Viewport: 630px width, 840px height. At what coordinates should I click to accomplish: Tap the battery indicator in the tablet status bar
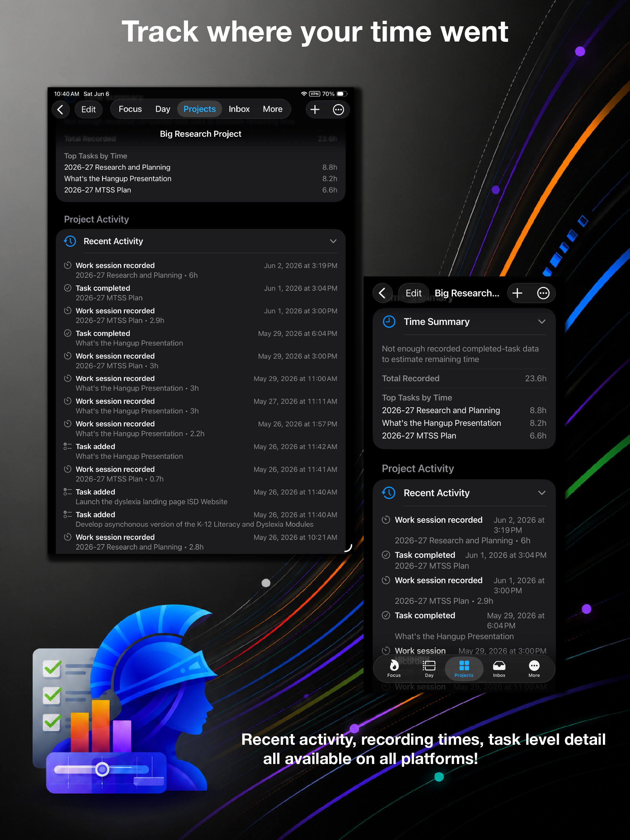coord(342,94)
